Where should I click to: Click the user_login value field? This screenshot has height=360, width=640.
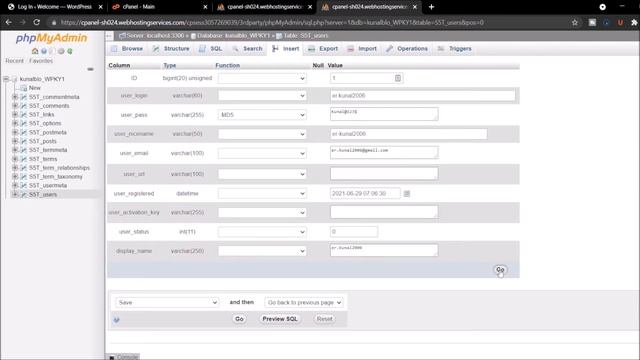(x=422, y=96)
